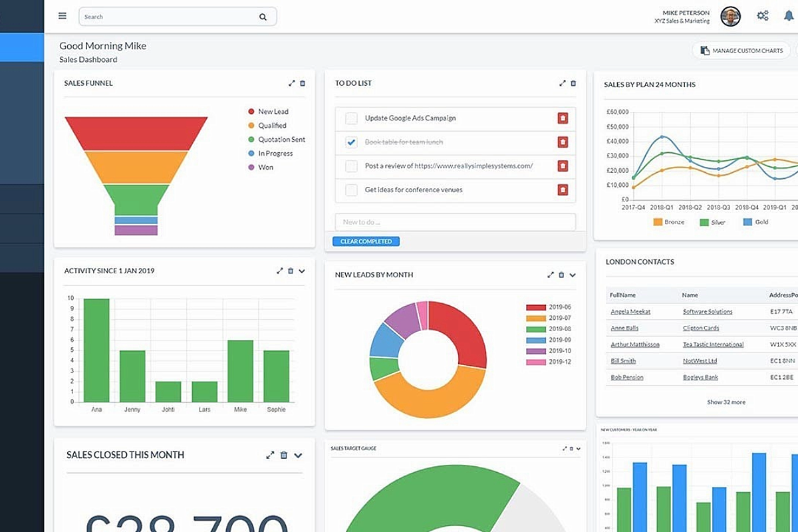Open the settings gears icon
Viewport: 798px width, 532px height.
[763, 16]
